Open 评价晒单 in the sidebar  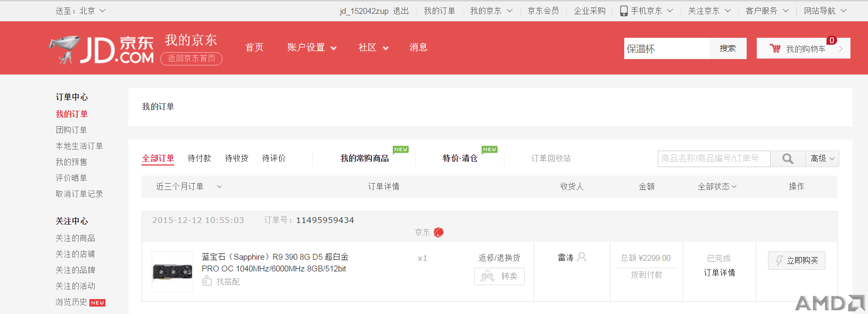(71, 178)
